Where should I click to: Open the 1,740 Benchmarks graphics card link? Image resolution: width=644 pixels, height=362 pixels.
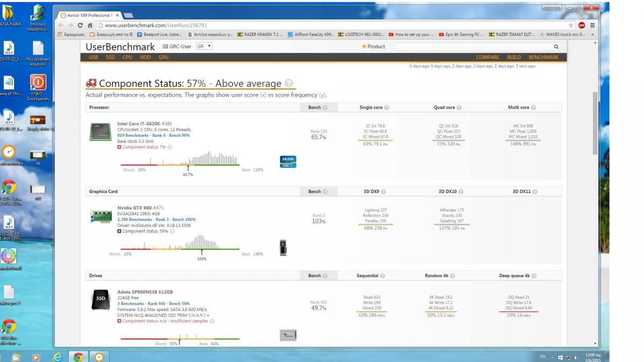pos(156,219)
